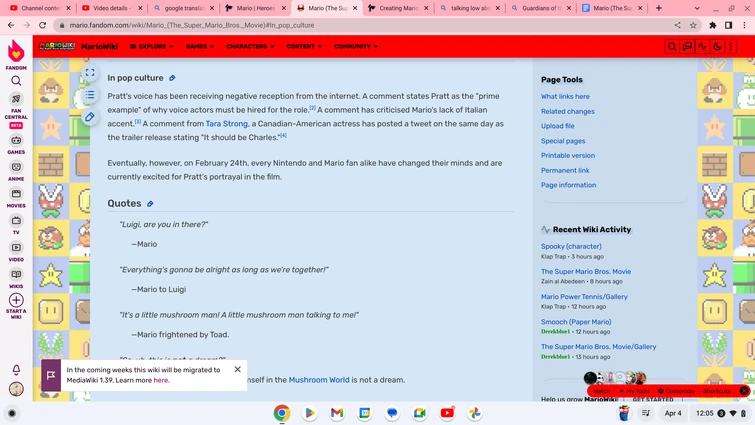Open table of contents icon

tap(90, 95)
